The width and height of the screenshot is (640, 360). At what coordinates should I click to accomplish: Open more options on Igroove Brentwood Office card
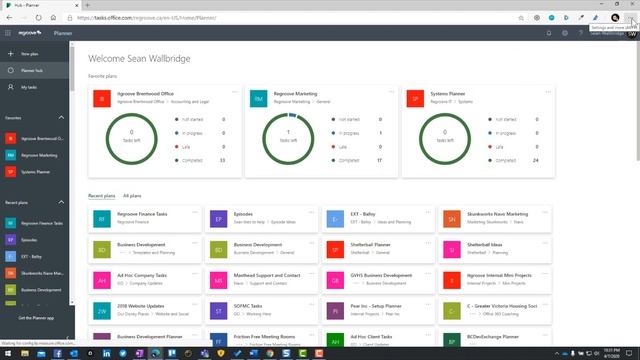pyautogui.click(x=235, y=92)
